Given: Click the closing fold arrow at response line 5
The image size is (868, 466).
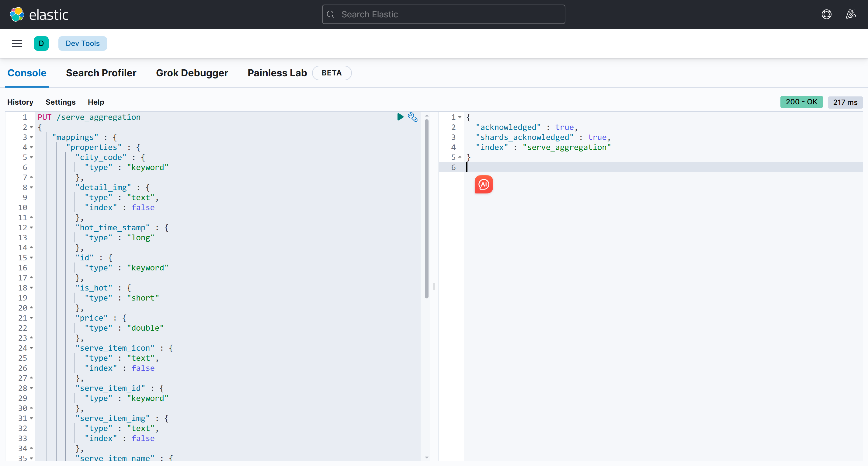Looking at the screenshot, I should [x=460, y=157].
